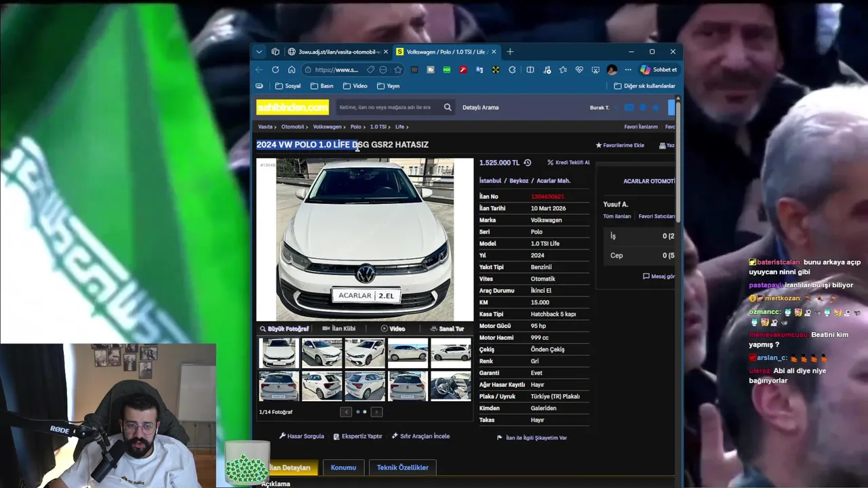This screenshot has height=488, width=868.
Task: Open the Extensions puzzle icon
Action: click(x=512, y=70)
